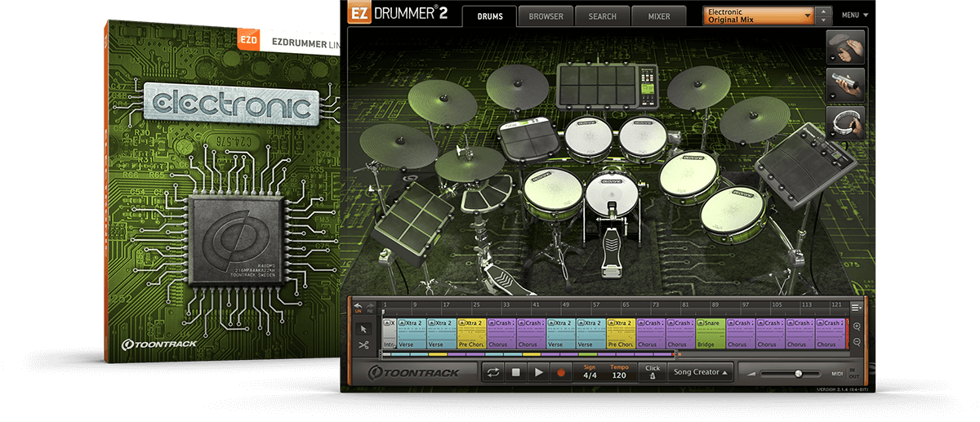Step to previous preset with up arrow
This screenshot has width=980, height=422.
(824, 11)
